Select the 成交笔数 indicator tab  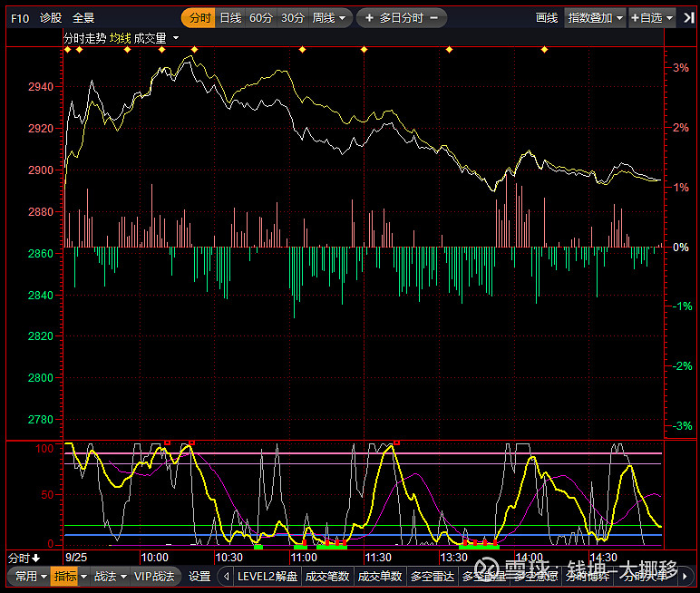327,577
